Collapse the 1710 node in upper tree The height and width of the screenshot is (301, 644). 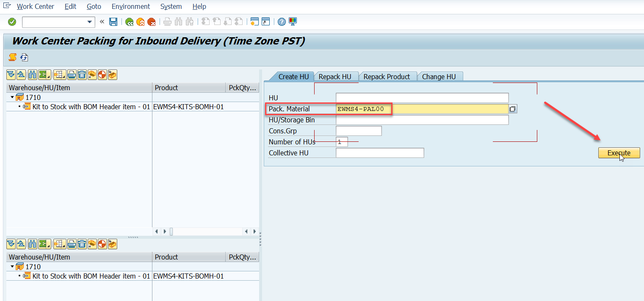click(x=12, y=97)
